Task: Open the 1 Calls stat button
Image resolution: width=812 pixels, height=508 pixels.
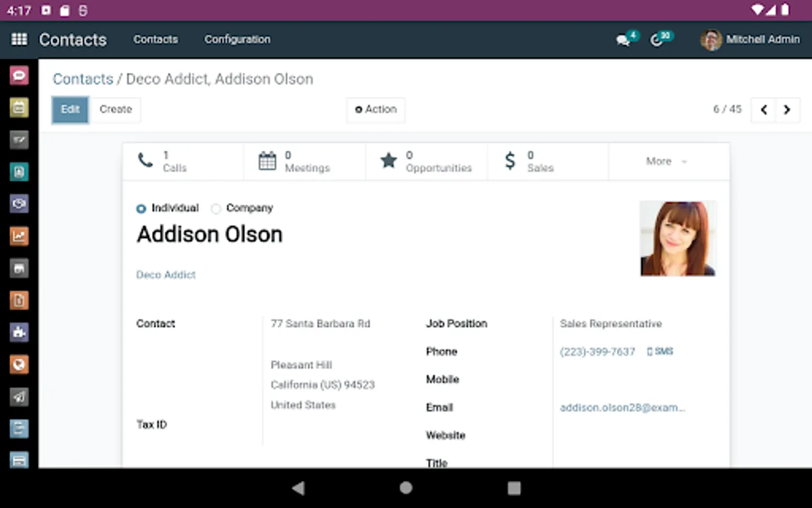Action: [183, 161]
